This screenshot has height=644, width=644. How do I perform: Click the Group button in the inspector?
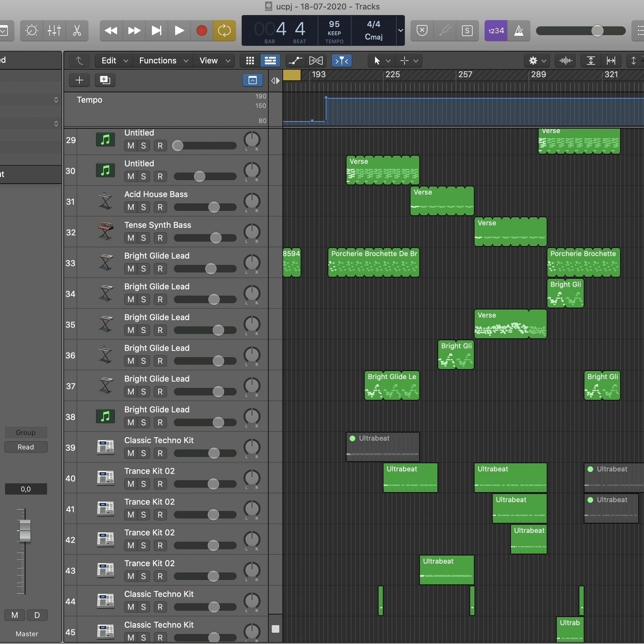[26, 432]
